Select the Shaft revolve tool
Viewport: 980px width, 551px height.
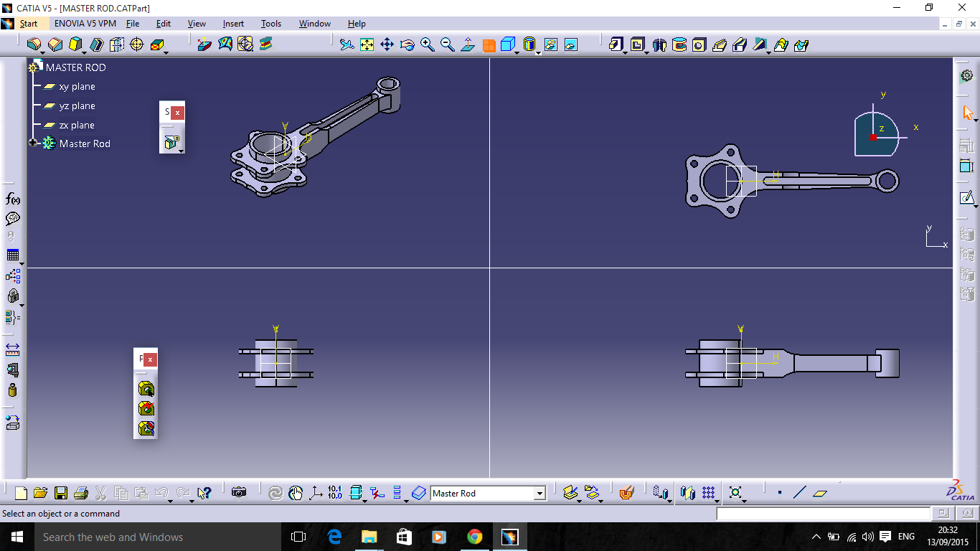pos(659,44)
